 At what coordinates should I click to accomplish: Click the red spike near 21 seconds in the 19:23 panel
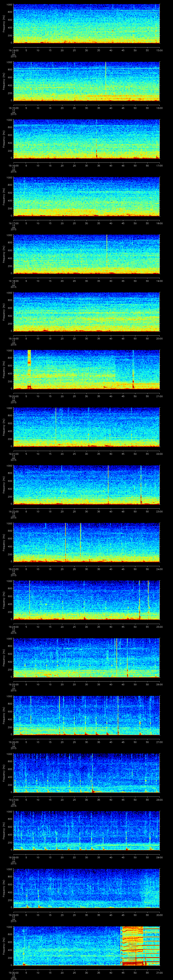pyautogui.click(x=65, y=540)
